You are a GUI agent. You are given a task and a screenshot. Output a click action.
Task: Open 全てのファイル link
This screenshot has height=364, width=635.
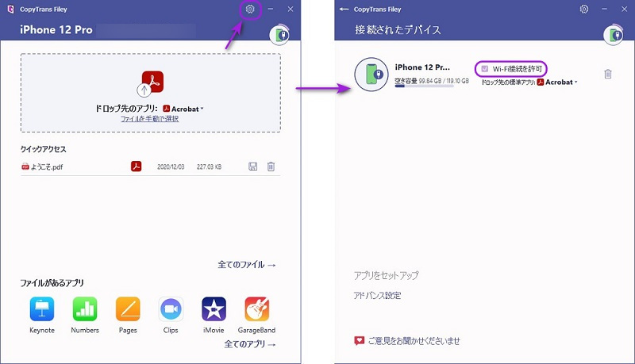[247, 265]
